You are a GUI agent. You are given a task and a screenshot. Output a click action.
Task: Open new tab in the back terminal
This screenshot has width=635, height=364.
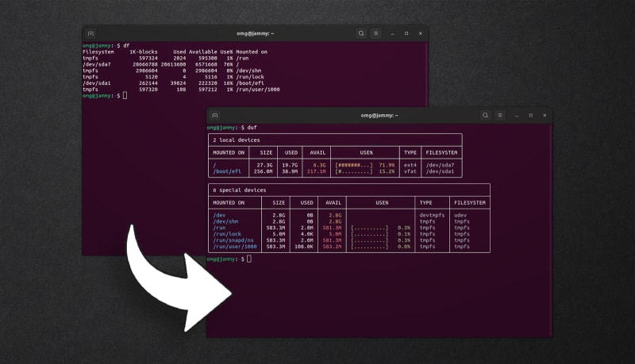click(x=90, y=33)
